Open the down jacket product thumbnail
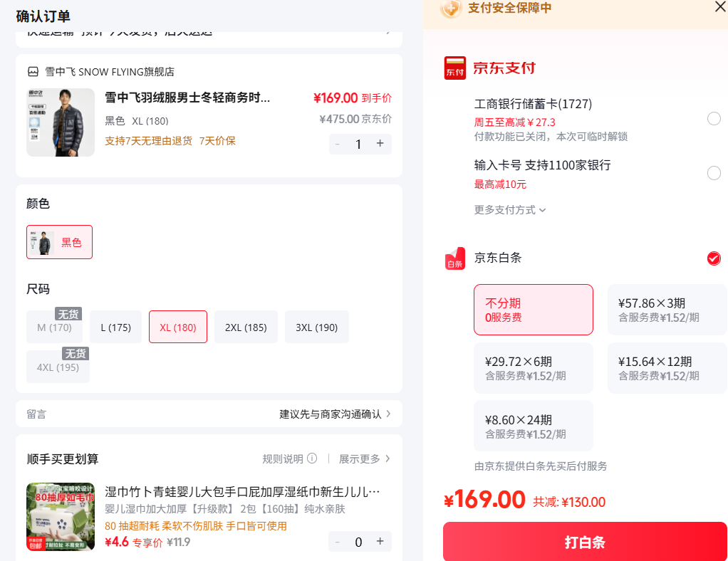Screen dimensions: 728x561 point(61,122)
